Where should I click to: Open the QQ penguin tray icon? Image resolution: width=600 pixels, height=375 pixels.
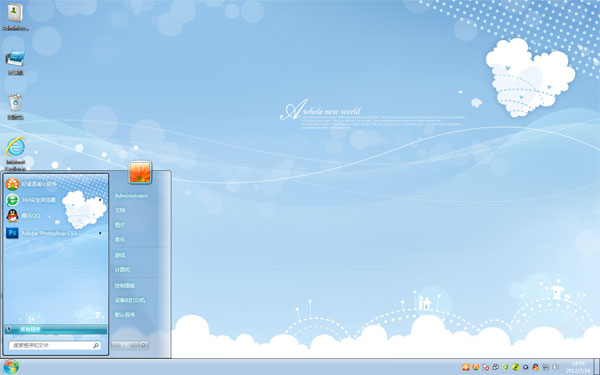[535, 367]
